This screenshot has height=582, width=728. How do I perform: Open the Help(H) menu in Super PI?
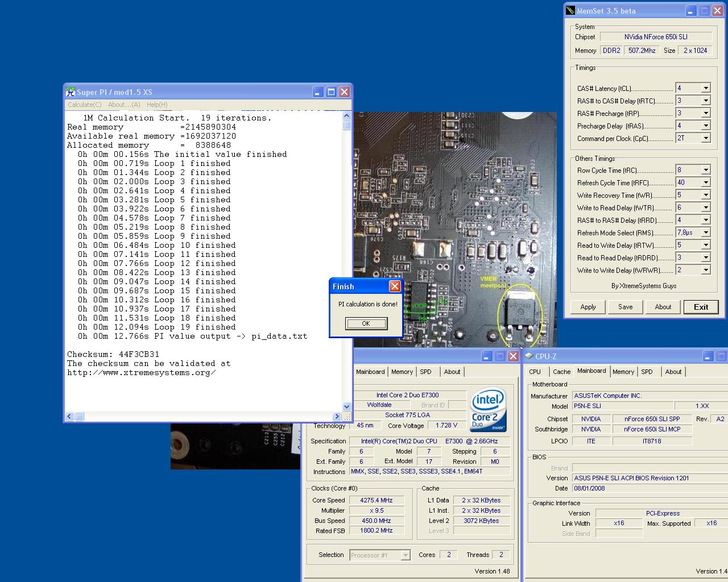click(157, 105)
